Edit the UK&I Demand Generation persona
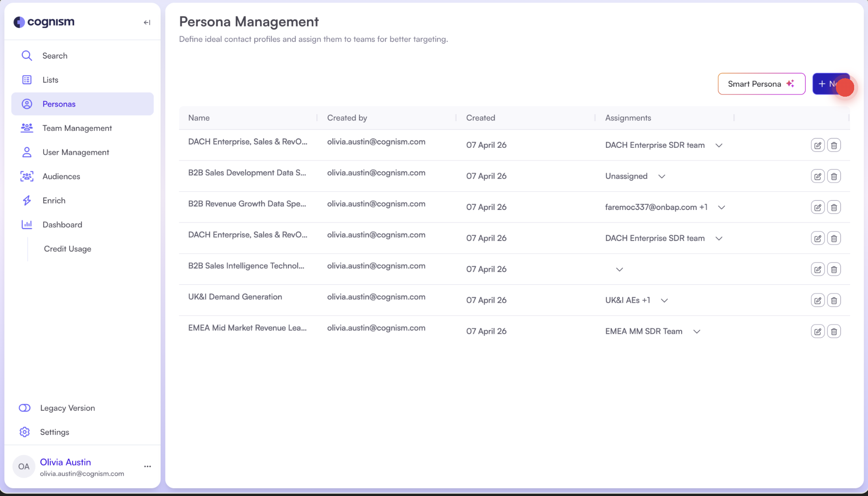The width and height of the screenshot is (868, 496). (817, 300)
